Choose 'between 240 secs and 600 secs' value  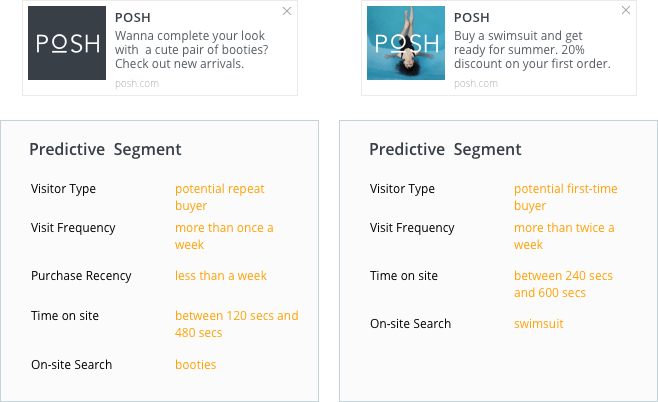(x=563, y=284)
